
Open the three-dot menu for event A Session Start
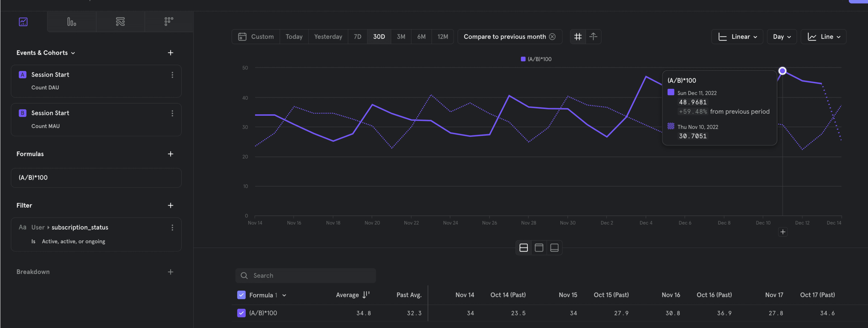click(172, 75)
